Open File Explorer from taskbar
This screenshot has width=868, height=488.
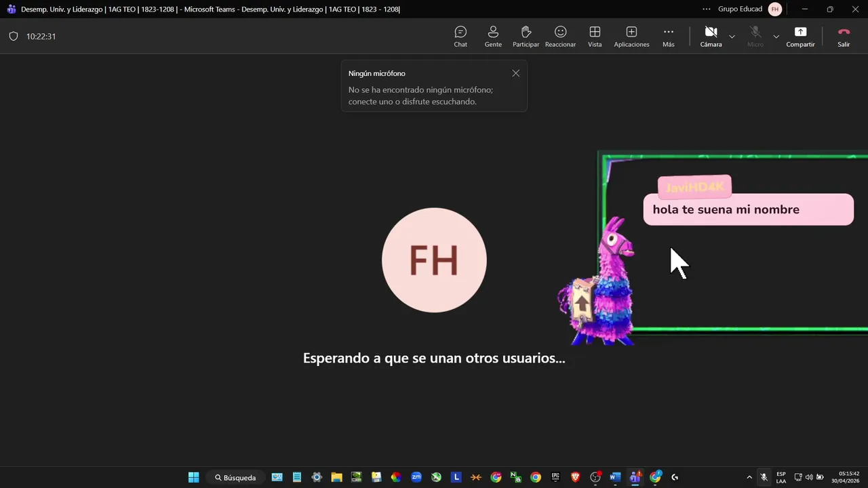[x=336, y=477]
